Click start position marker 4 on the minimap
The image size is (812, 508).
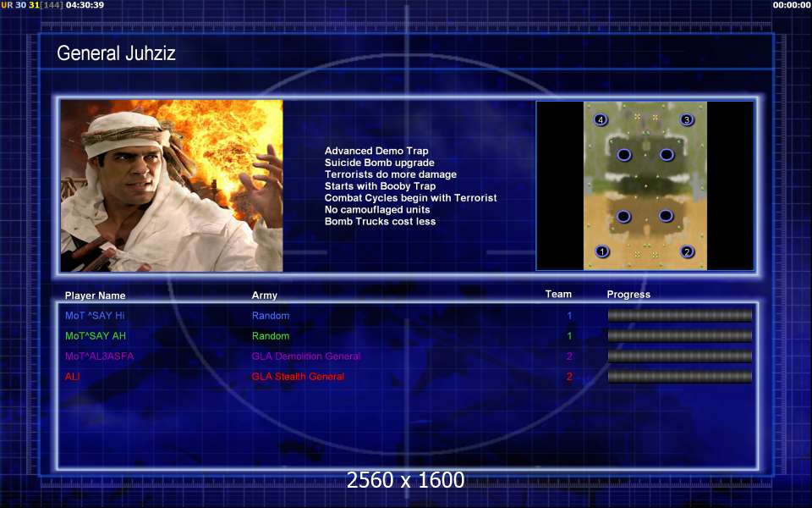(601, 119)
